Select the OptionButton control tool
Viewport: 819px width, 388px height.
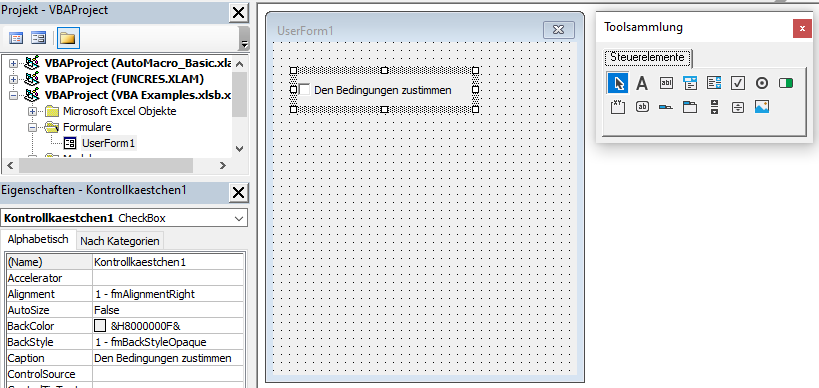(762, 83)
